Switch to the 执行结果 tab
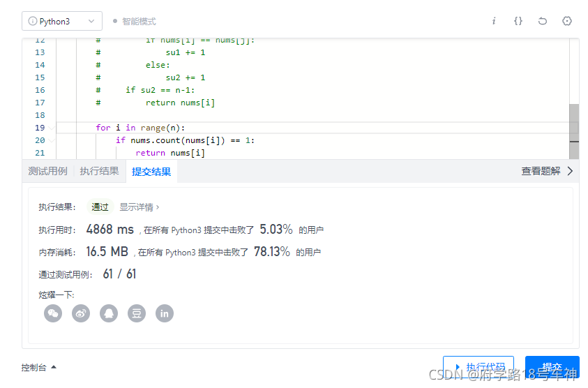Screen dimensions: 588x388 (x=99, y=171)
